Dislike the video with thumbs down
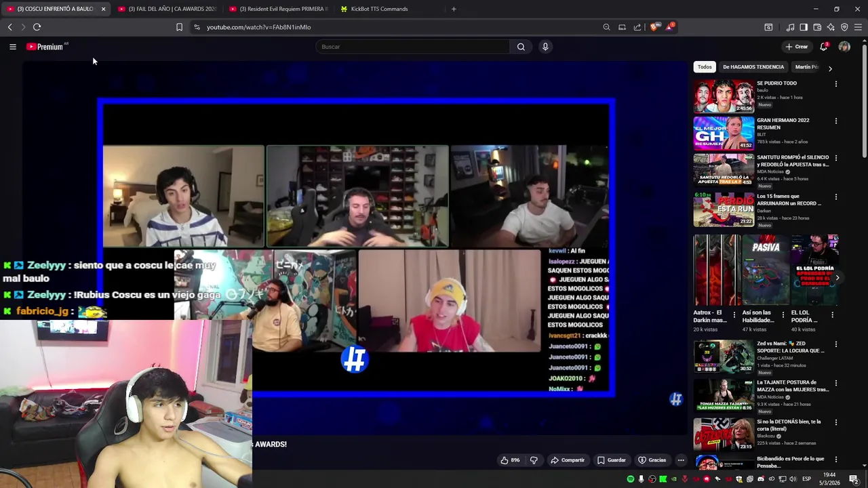 pyautogui.click(x=534, y=460)
